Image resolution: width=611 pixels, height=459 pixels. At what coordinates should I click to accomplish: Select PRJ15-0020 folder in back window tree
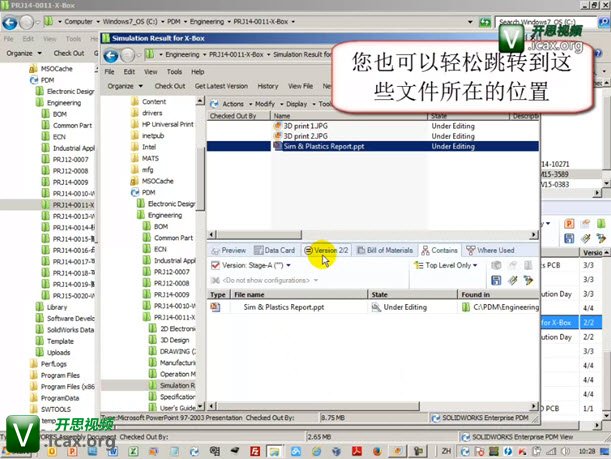[74, 295]
